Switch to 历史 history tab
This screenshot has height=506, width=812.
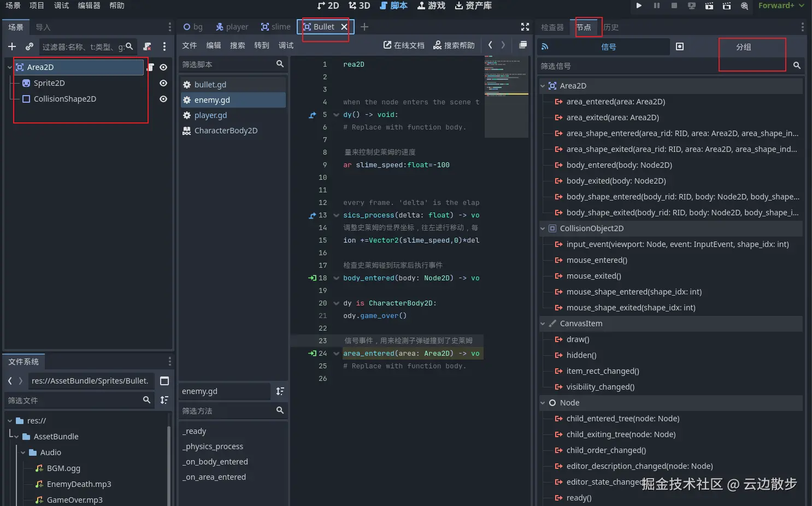pos(610,27)
